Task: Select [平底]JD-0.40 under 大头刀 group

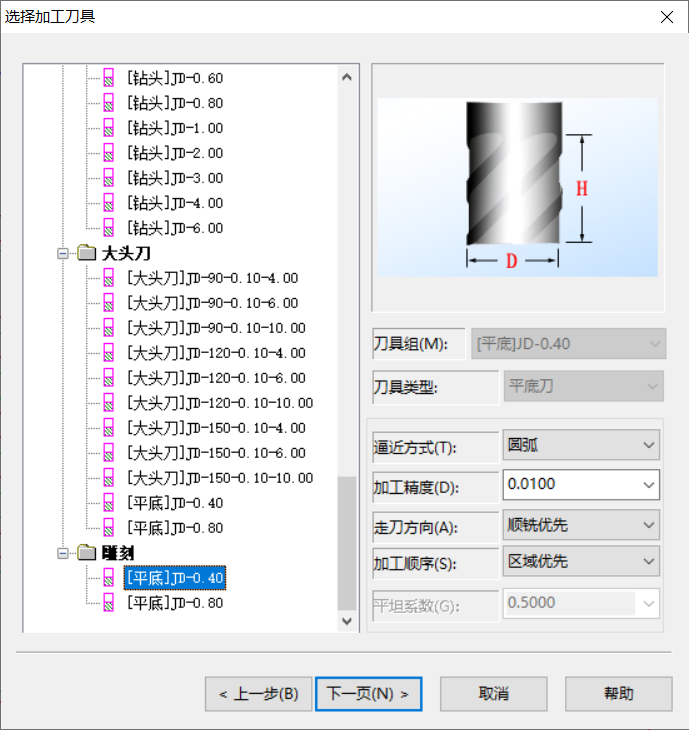Action: (x=175, y=503)
